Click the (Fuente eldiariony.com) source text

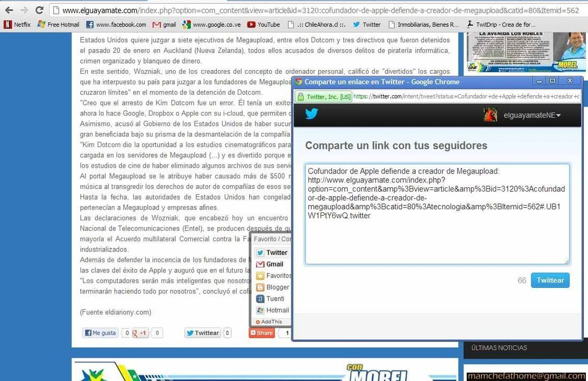click(x=115, y=313)
